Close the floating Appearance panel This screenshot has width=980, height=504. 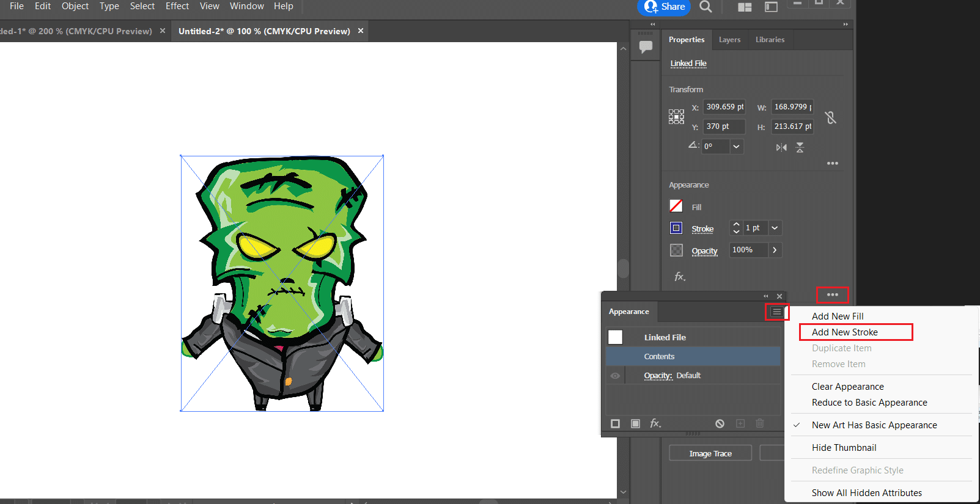(779, 296)
